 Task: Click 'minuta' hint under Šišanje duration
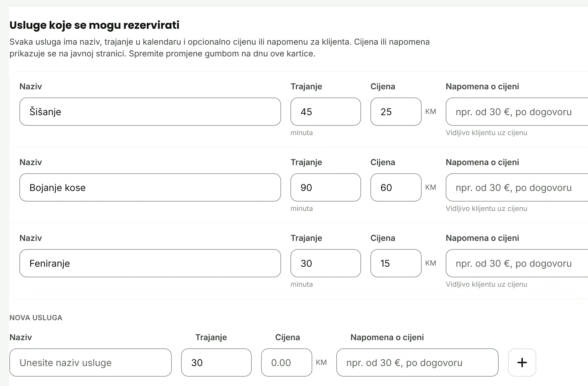tap(302, 133)
